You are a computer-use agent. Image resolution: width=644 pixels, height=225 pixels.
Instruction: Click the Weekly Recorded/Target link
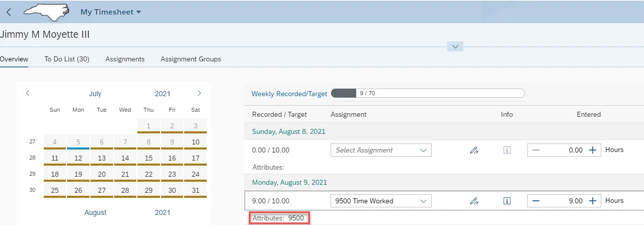[x=289, y=94]
